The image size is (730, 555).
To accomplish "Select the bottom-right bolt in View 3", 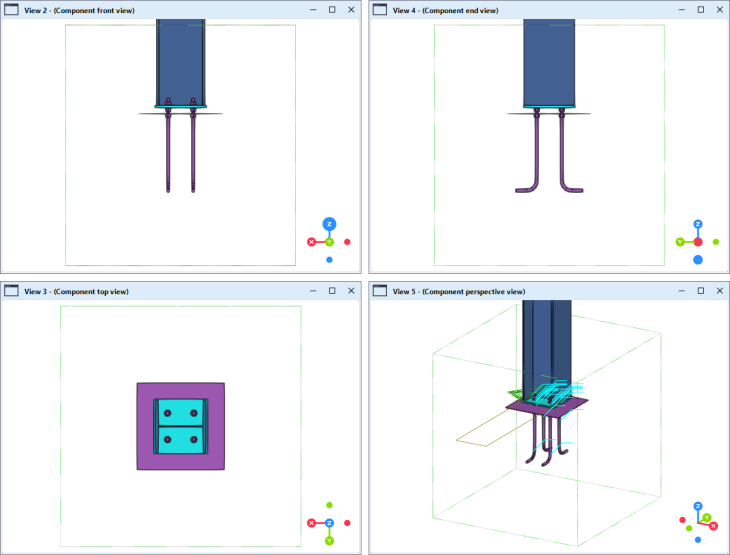I will [194, 440].
